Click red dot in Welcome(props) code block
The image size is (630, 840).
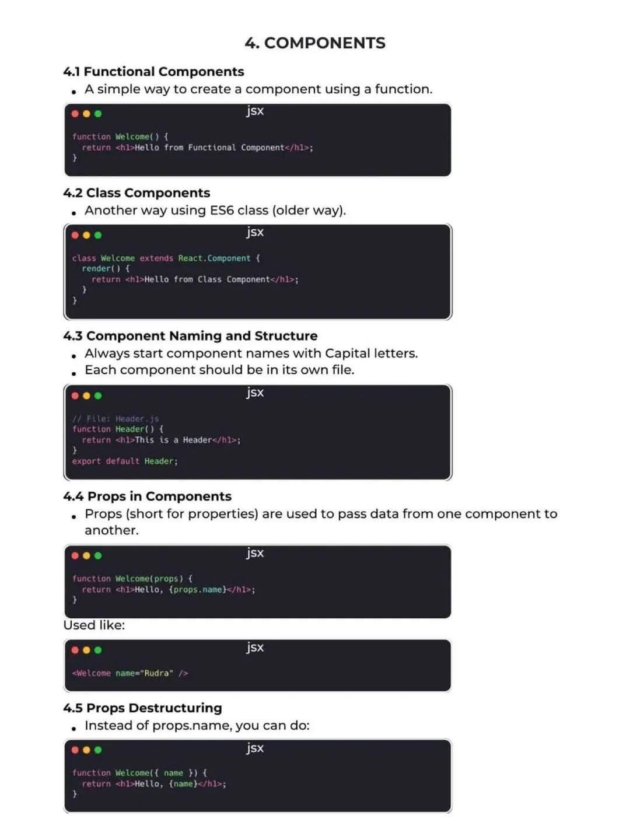pyautogui.click(x=75, y=555)
